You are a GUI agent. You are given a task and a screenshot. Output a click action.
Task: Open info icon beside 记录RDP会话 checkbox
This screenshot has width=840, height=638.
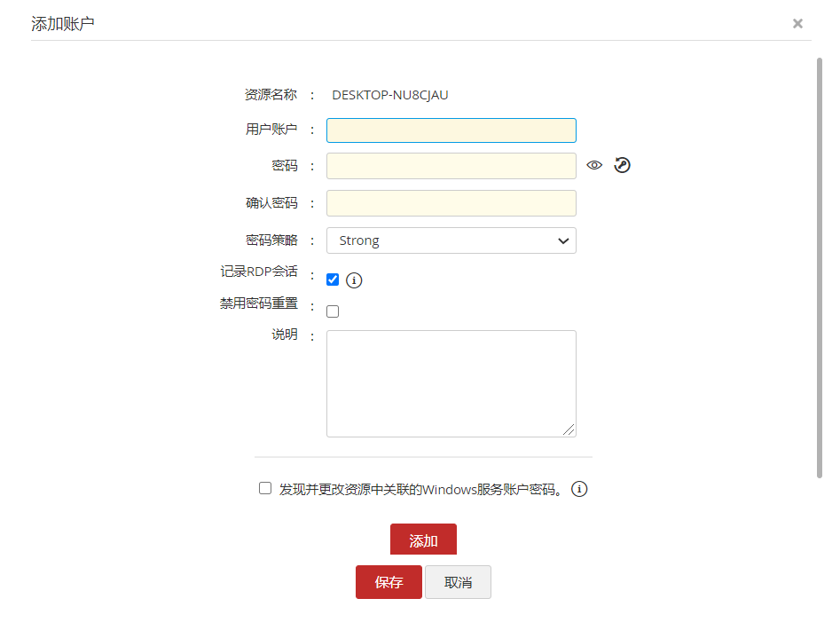(354, 280)
